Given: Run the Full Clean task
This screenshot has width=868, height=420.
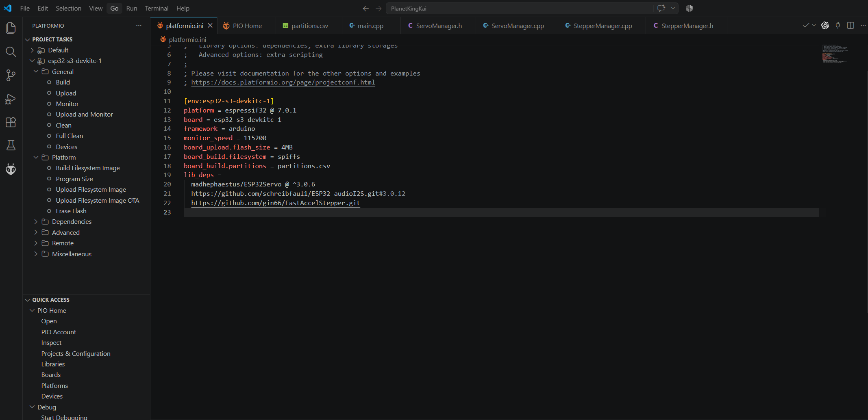Looking at the screenshot, I should click(69, 136).
